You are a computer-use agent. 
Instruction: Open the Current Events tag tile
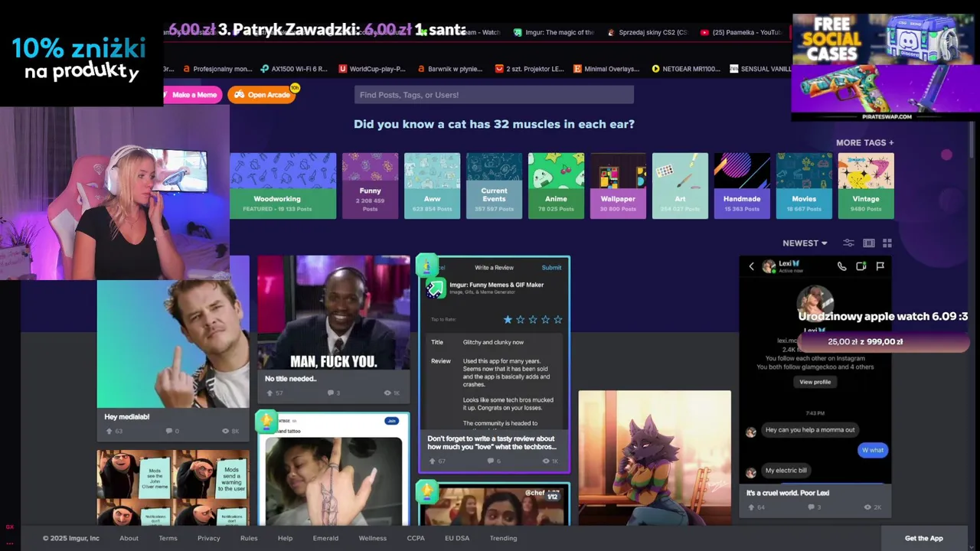tap(494, 186)
